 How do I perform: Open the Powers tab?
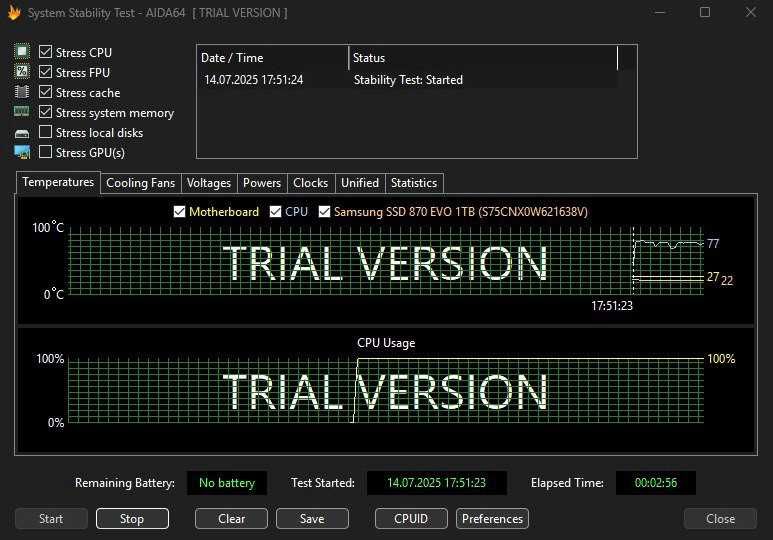[262, 183]
